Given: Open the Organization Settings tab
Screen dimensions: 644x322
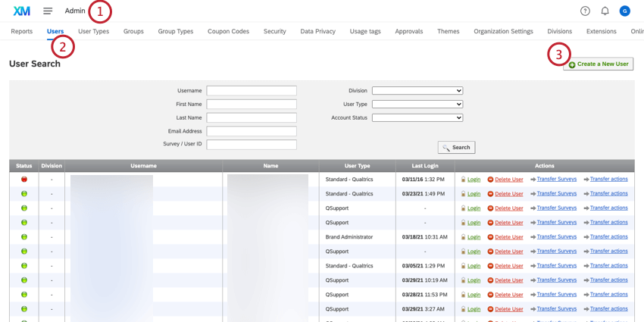Looking at the screenshot, I should [x=503, y=31].
